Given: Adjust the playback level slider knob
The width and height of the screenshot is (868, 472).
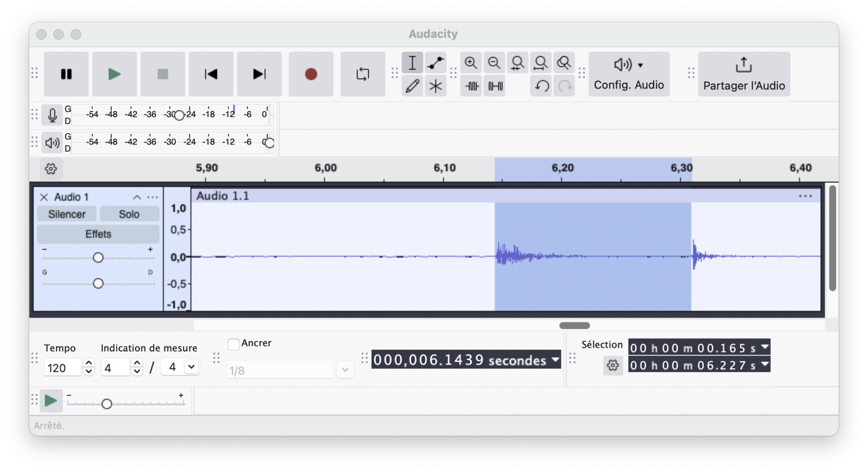Looking at the screenshot, I should (269, 143).
